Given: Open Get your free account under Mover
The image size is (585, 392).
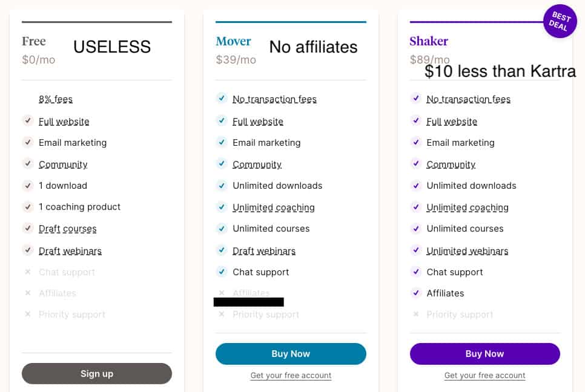Looking at the screenshot, I should tap(291, 376).
